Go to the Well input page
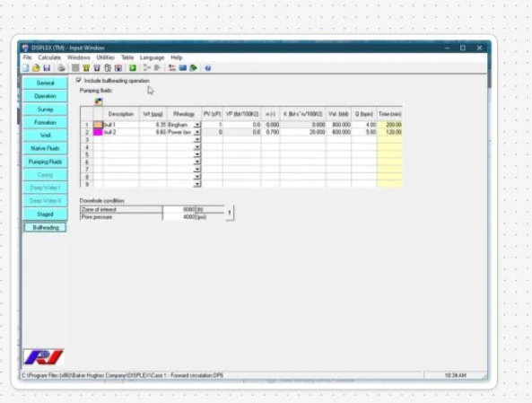Viewport: 532px width, 403px height. (x=45, y=136)
